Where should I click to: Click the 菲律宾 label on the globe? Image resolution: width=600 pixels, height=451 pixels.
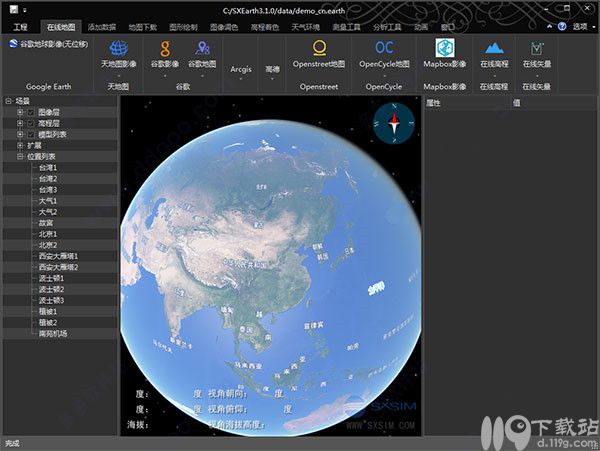pyautogui.click(x=313, y=326)
